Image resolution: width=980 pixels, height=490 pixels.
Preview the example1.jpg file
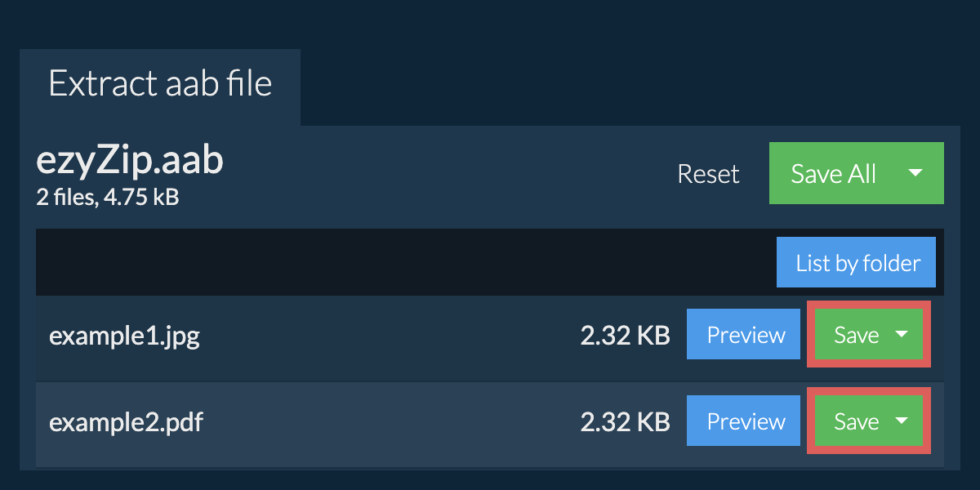[746, 335]
